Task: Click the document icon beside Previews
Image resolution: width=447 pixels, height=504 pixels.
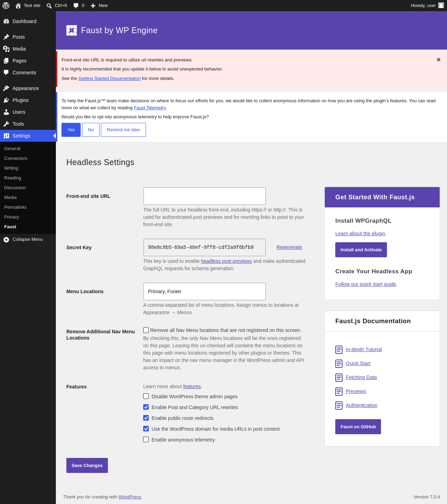Action: (x=339, y=391)
